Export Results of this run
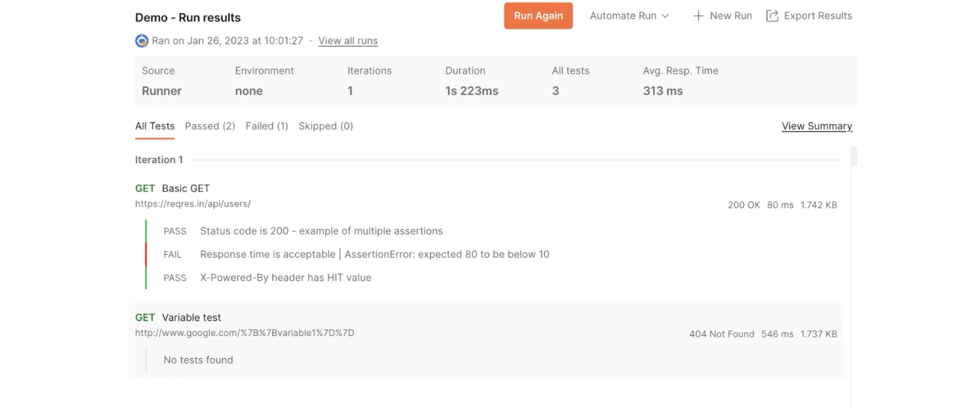980x408 pixels. click(x=809, y=16)
